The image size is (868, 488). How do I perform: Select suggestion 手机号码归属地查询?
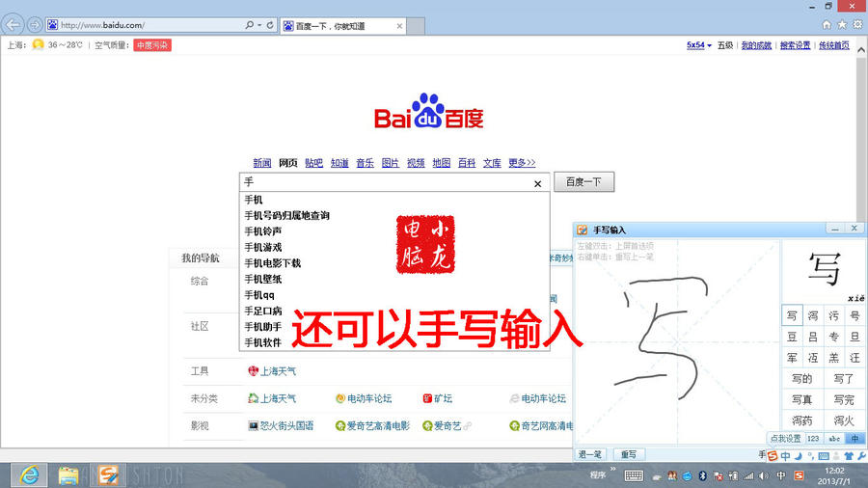(286, 215)
